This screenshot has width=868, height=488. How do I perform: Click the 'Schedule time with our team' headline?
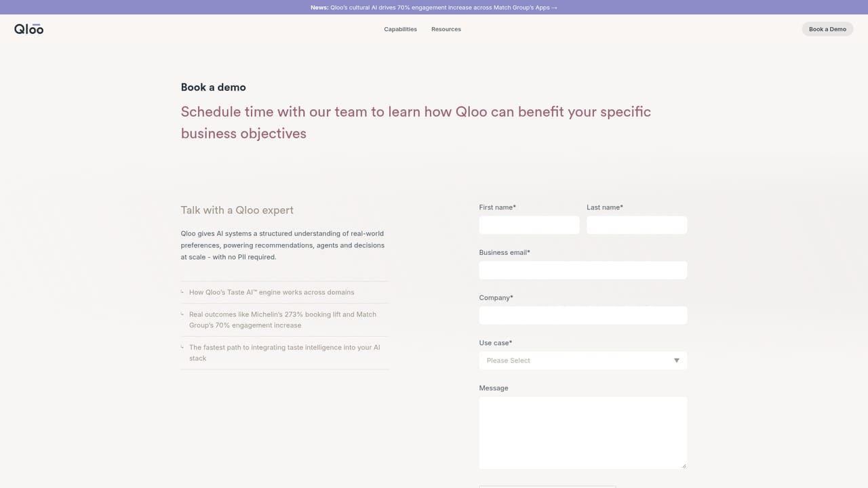(x=416, y=123)
